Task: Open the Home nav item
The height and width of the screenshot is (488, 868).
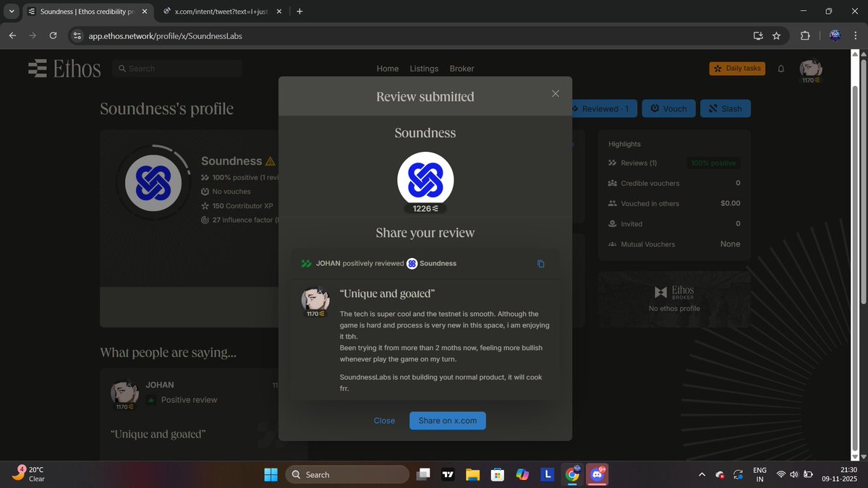Action: pyautogui.click(x=388, y=69)
